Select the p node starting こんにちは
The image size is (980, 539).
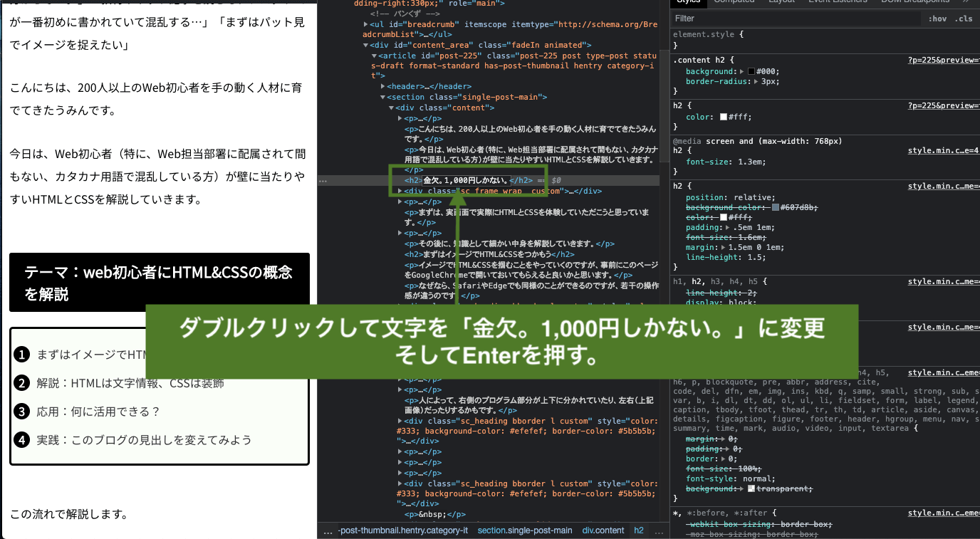pos(531,134)
